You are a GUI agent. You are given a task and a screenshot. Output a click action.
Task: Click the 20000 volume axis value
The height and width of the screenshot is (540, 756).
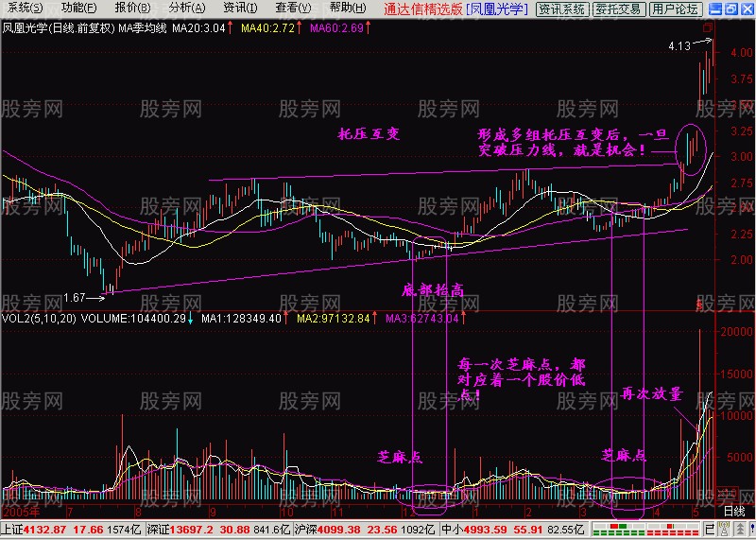tap(736, 332)
